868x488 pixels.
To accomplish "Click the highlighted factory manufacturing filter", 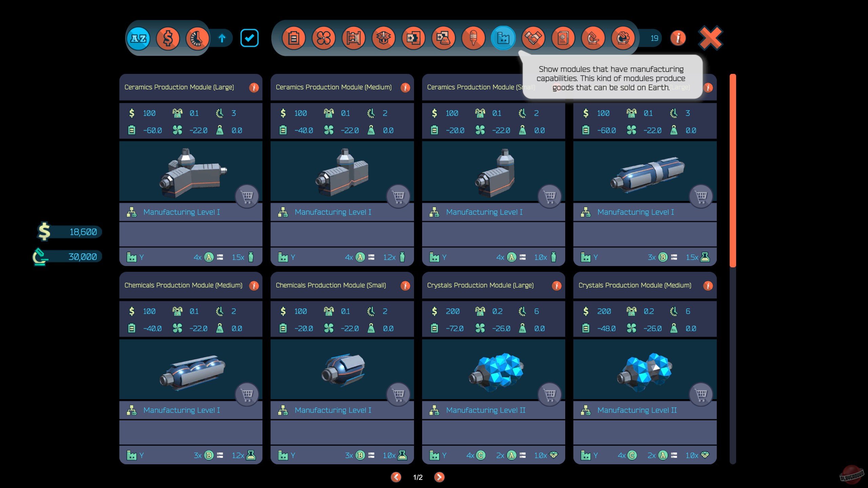I will click(504, 38).
